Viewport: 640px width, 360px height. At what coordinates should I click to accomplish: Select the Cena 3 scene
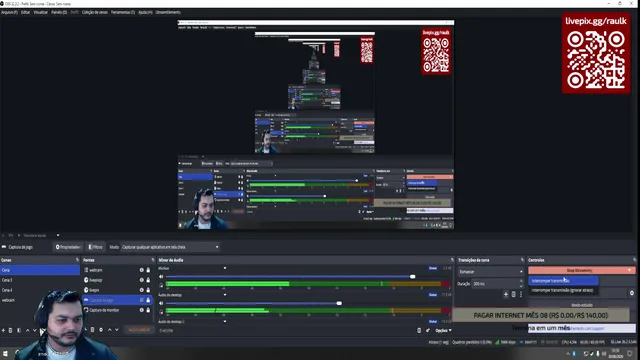point(40,280)
